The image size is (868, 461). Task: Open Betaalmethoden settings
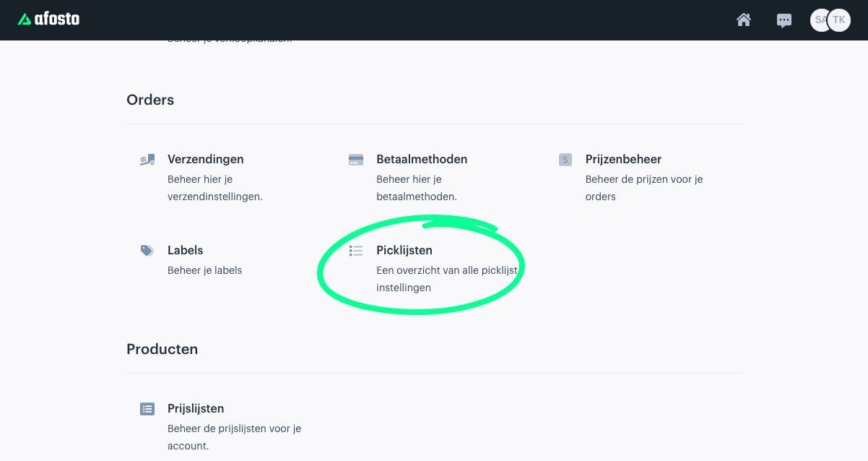pyautogui.click(x=422, y=159)
